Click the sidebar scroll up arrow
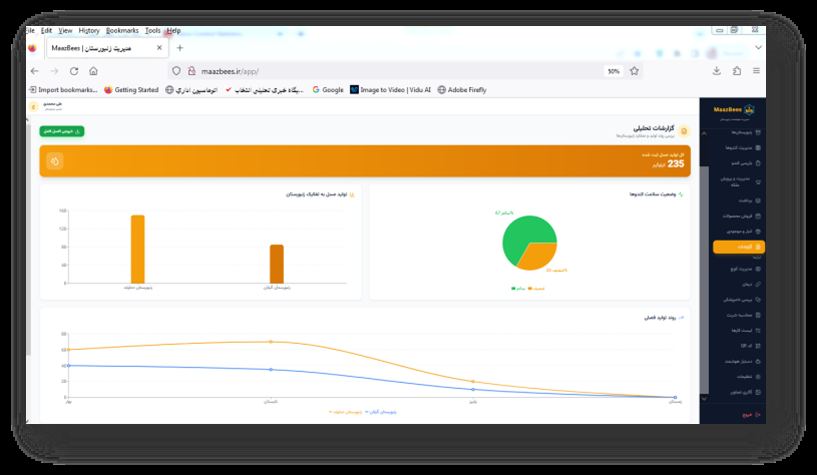The width and height of the screenshot is (817, 475). (x=704, y=133)
